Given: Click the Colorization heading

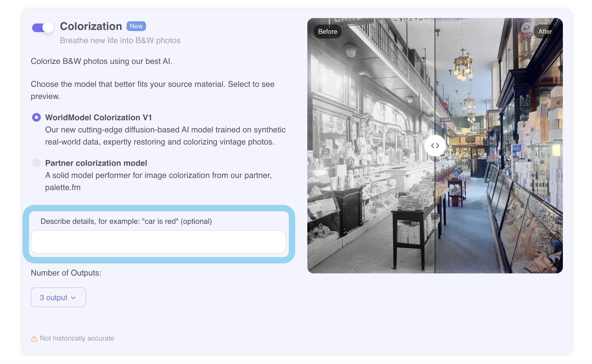Looking at the screenshot, I should [x=91, y=26].
